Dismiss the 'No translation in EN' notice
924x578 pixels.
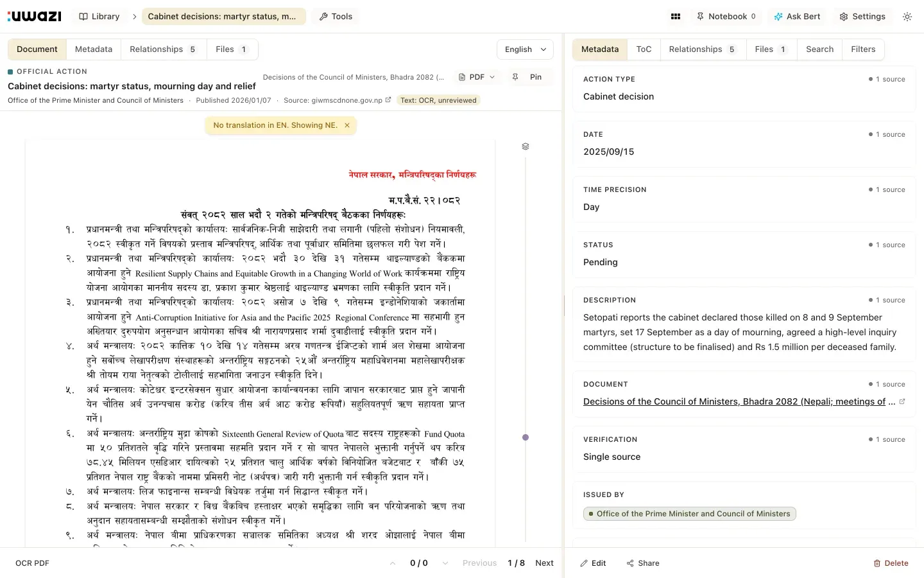[347, 125]
